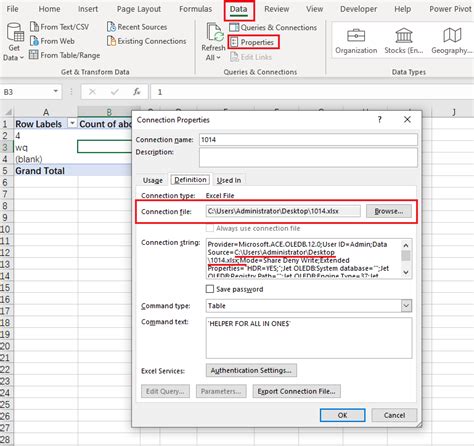Select column A header
Viewport: 474px width, 446px height.
46,112
